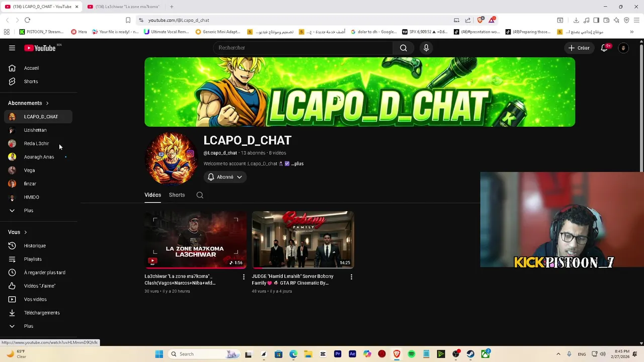
Task: Search within channel using magnifier icon
Action: (200, 195)
